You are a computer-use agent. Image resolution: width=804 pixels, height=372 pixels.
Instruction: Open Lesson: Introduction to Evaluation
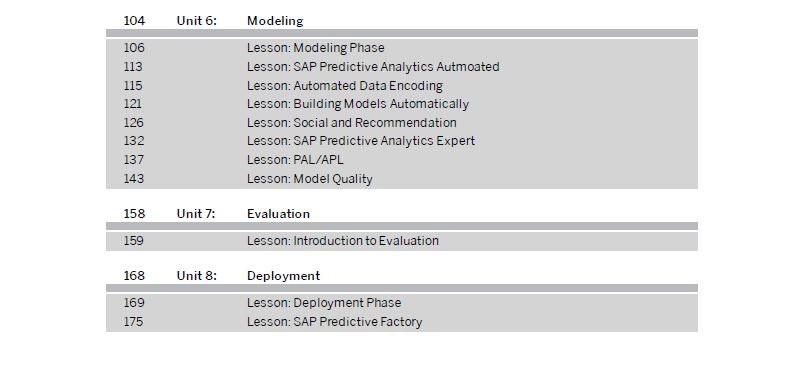(x=343, y=241)
